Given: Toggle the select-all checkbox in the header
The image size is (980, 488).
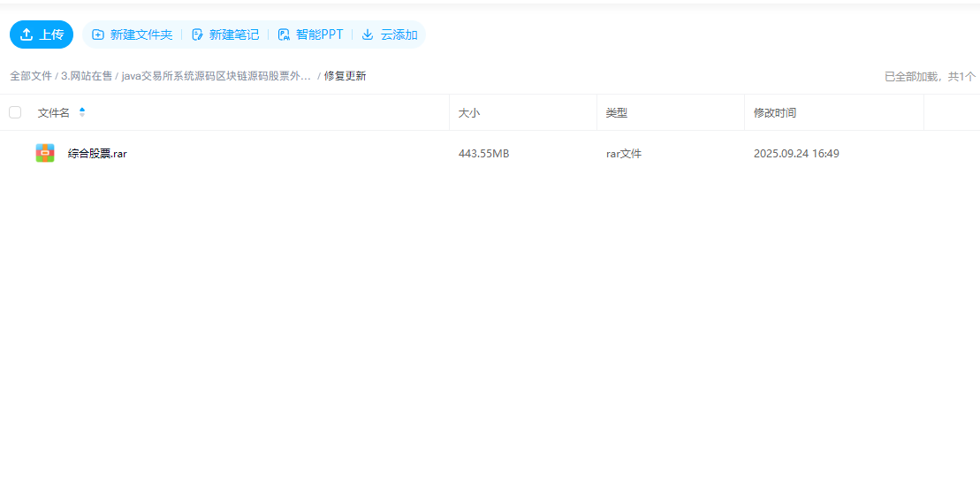Looking at the screenshot, I should (15, 112).
